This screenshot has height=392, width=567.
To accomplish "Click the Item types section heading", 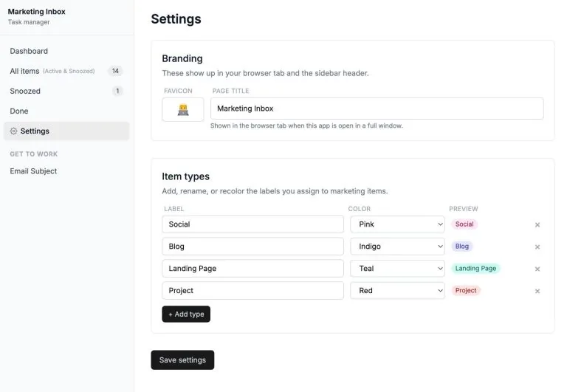I will [x=185, y=176].
